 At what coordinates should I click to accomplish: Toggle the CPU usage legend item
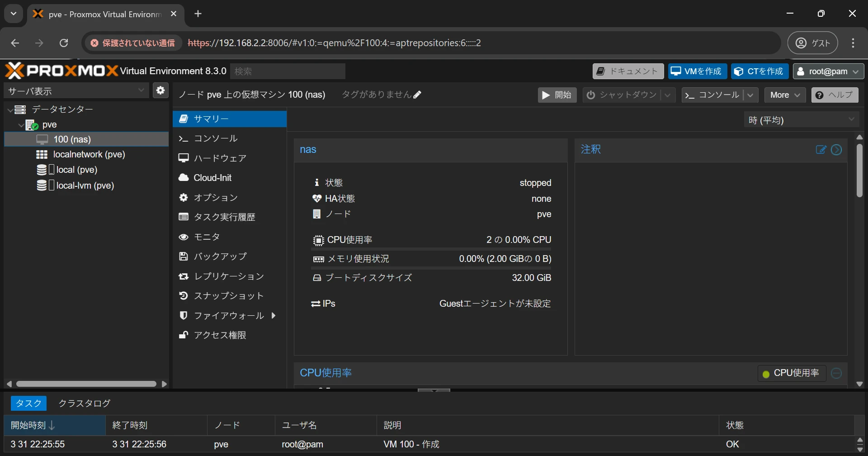[791, 373]
